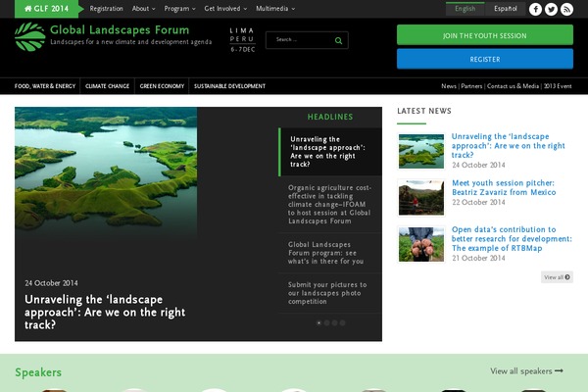This screenshot has width=588, height=392.
Task: Click the View all news button
Action: [557, 277]
